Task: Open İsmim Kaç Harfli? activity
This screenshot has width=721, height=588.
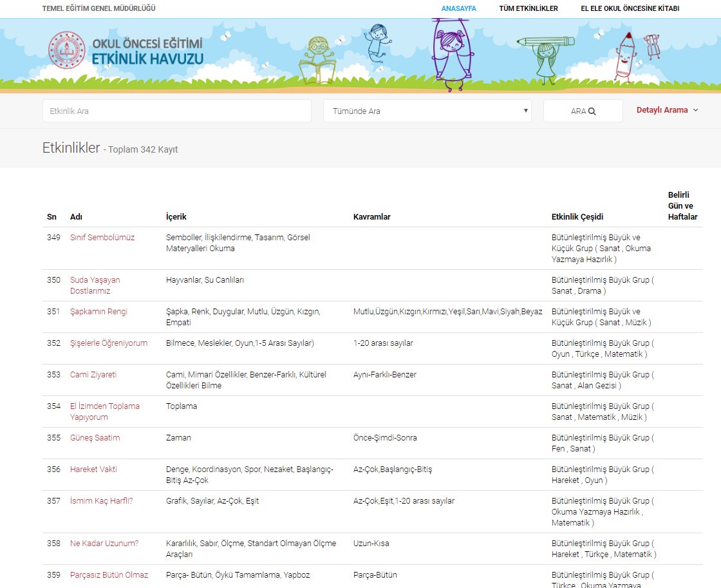Action: tap(101, 500)
